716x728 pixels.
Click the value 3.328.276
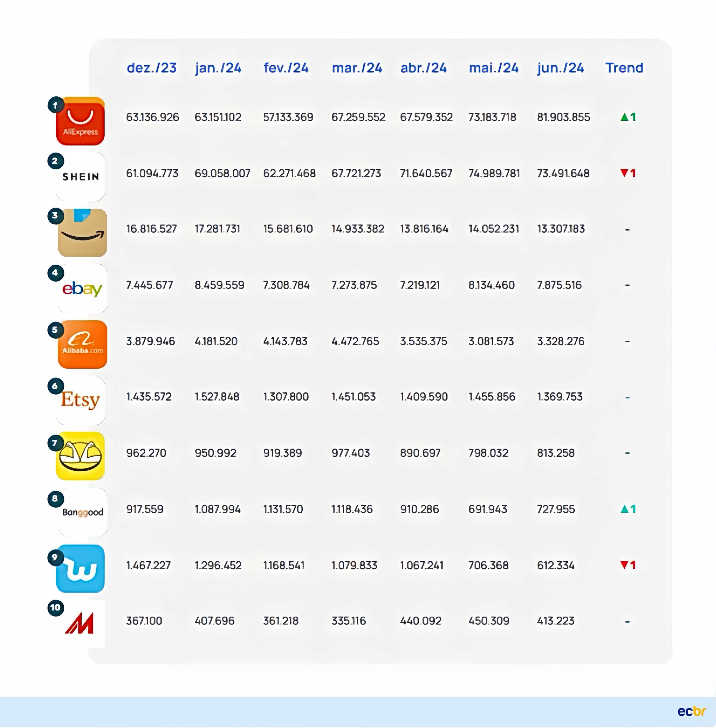click(561, 341)
